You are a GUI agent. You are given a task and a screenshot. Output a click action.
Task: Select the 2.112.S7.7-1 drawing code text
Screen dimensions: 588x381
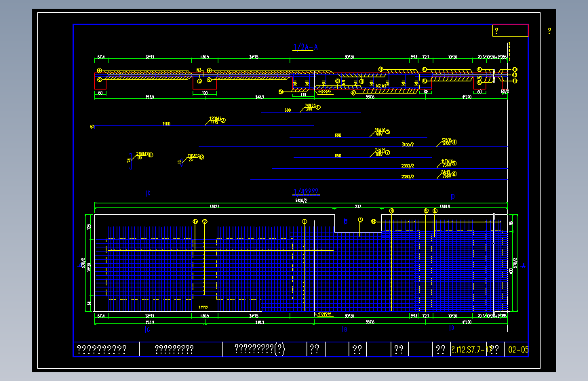pyautogui.click(x=471, y=350)
